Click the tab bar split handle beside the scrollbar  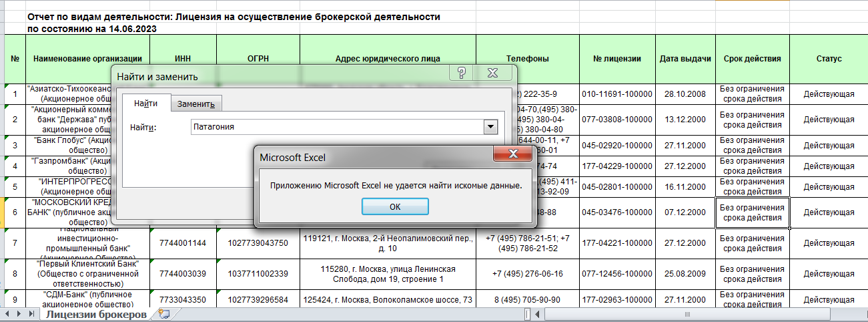(527, 314)
